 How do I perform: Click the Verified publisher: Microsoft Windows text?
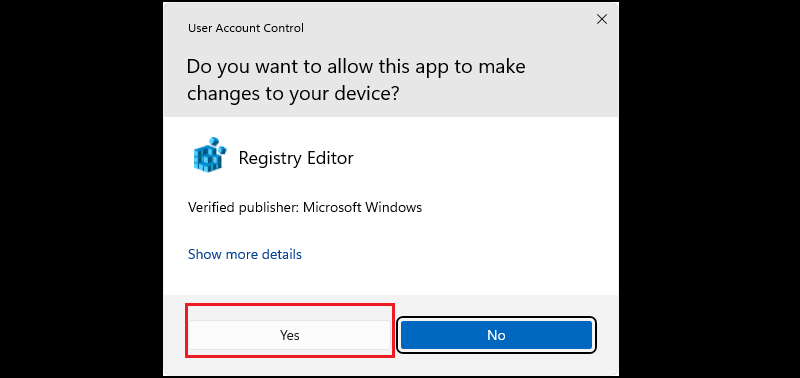click(x=305, y=208)
